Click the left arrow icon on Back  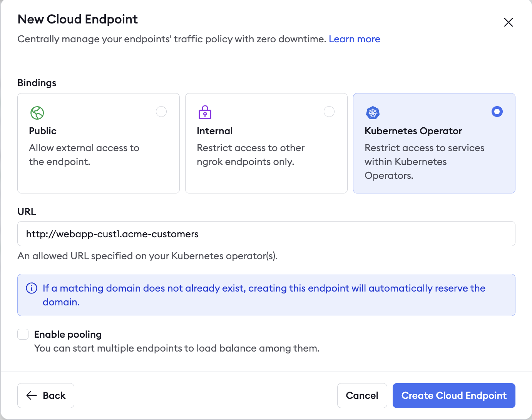coord(32,395)
